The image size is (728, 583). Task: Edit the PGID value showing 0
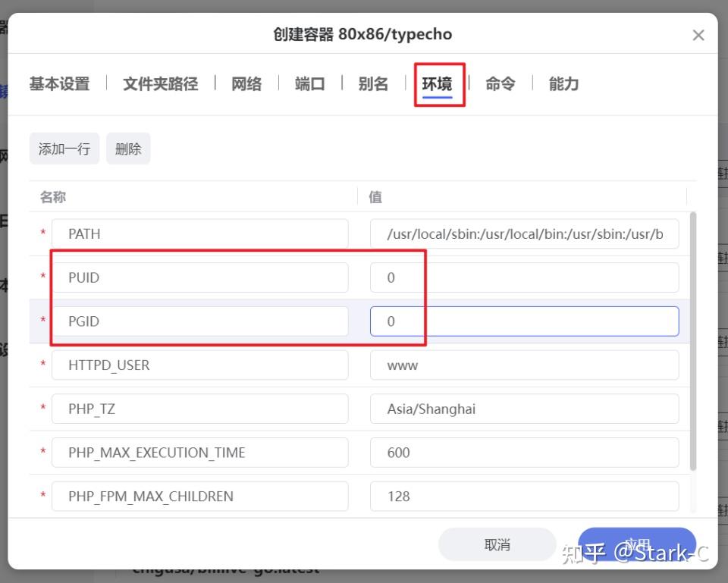click(x=523, y=321)
